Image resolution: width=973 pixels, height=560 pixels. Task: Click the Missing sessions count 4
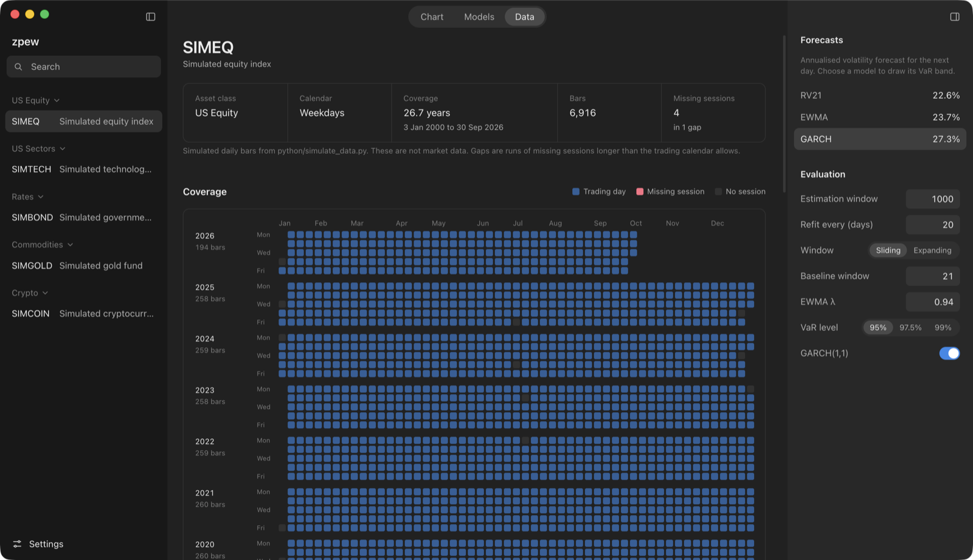tap(676, 113)
